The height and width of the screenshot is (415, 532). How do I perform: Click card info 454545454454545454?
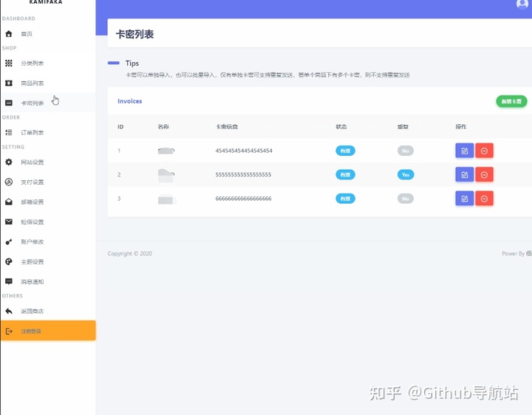244,151
